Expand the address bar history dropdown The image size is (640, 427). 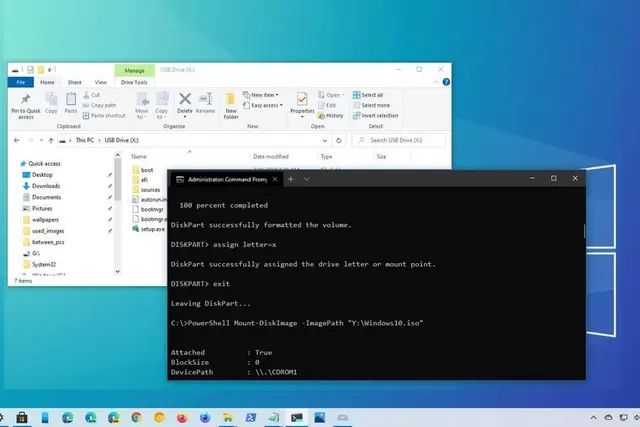(324, 140)
